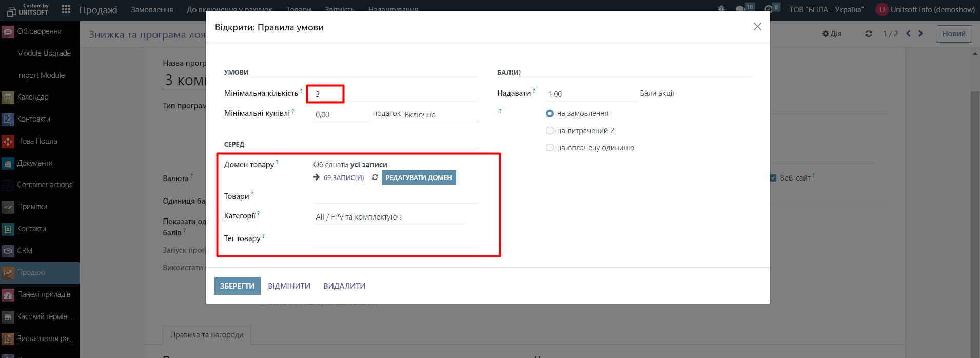This screenshot has width=980, height=358.
Task: Open the activities clock icon
Action: 768,9
